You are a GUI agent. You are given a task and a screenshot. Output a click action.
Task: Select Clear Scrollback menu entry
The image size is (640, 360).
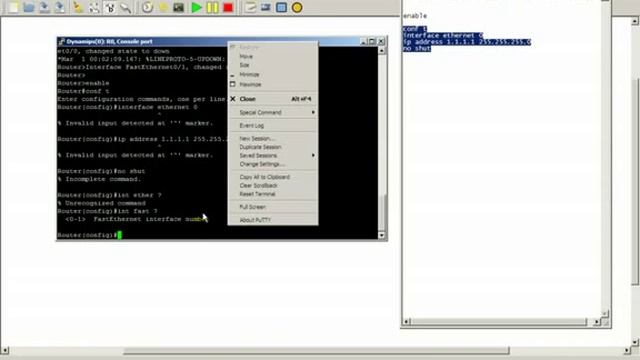coord(273,186)
